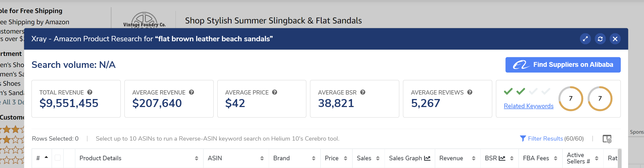Viewport: 644px width, 168px height.
Task: Open the Related Keywords link
Action: [x=528, y=106]
